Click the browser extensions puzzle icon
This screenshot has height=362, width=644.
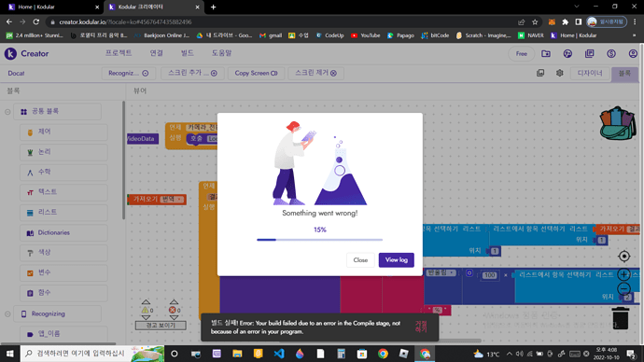coord(566,21)
